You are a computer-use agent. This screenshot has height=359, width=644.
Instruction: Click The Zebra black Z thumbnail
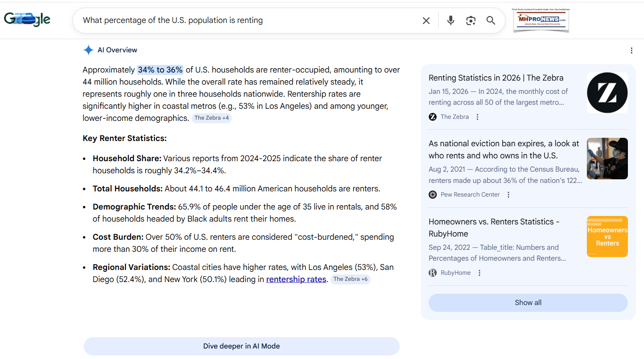(607, 93)
